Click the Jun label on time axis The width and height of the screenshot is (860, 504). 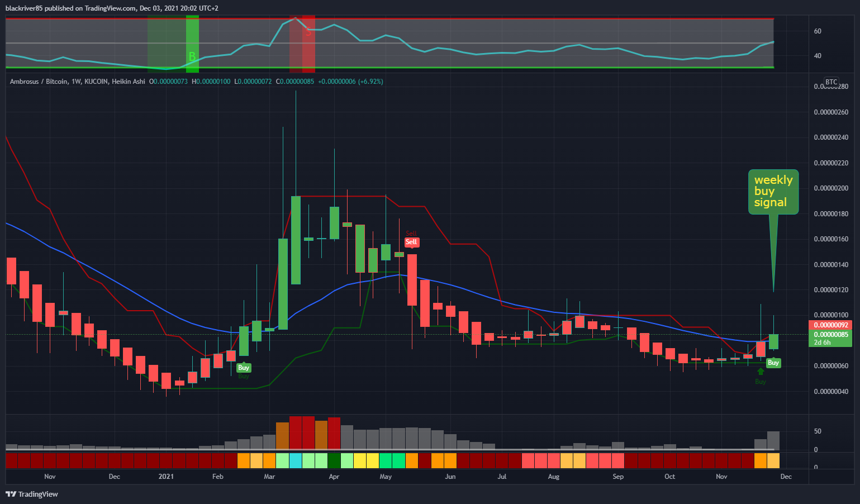coord(450,477)
